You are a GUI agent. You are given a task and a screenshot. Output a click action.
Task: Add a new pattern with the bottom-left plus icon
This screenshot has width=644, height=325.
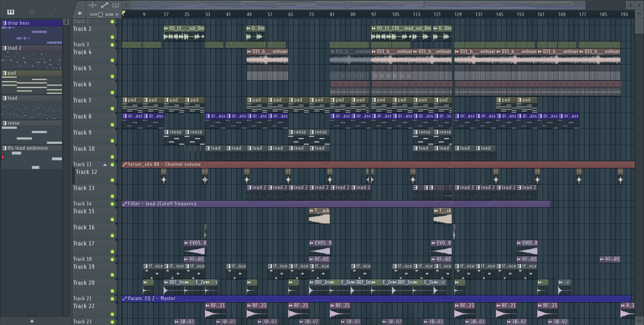pyautogui.click(x=32, y=321)
